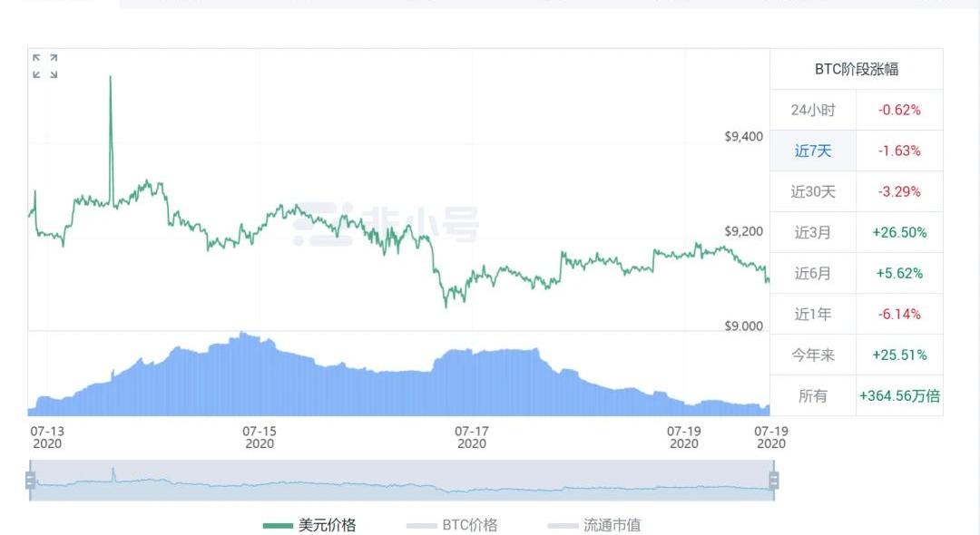The width and height of the screenshot is (980, 535).
Task: Click the price spike peak on chart
Action: click(111, 78)
